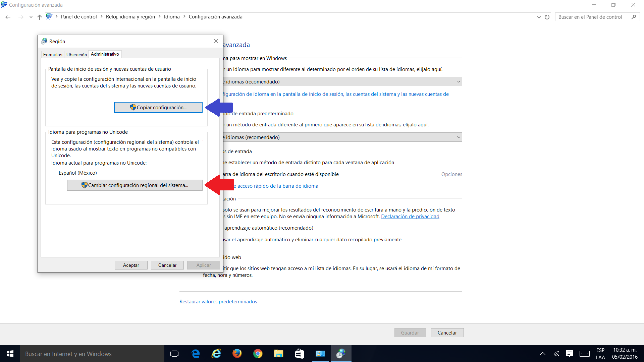Open Google Chrome from the taskbar

(258, 354)
